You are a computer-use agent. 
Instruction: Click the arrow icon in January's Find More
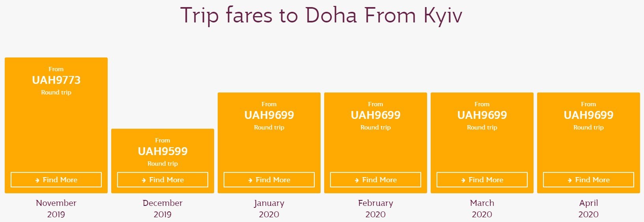(250, 180)
